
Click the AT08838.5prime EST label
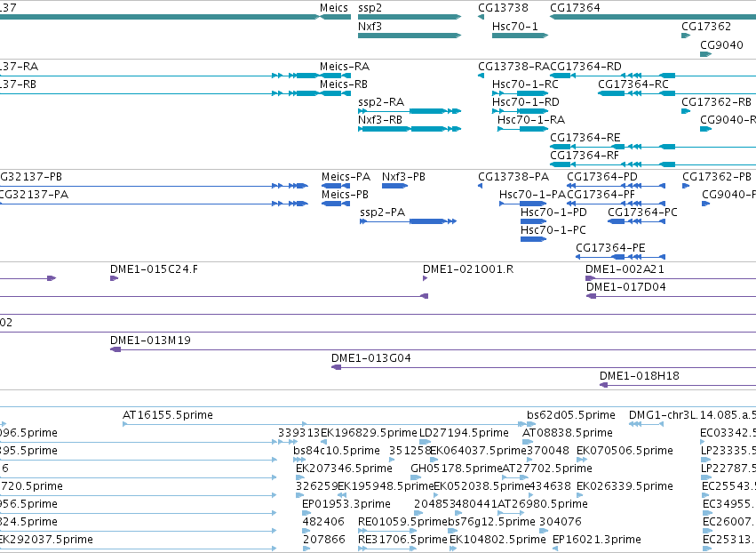pyautogui.click(x=568, y=433)
